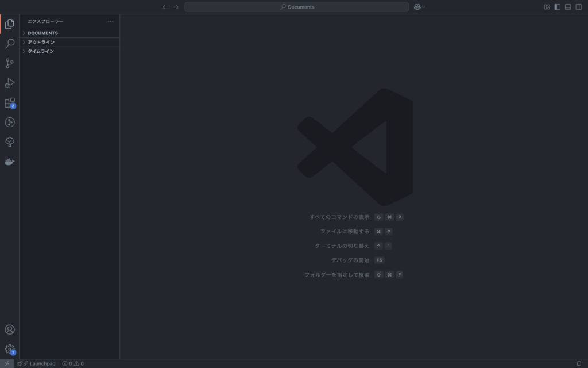
Task: Open the Accounts profile icon
Action: click(x=10, y=329)
